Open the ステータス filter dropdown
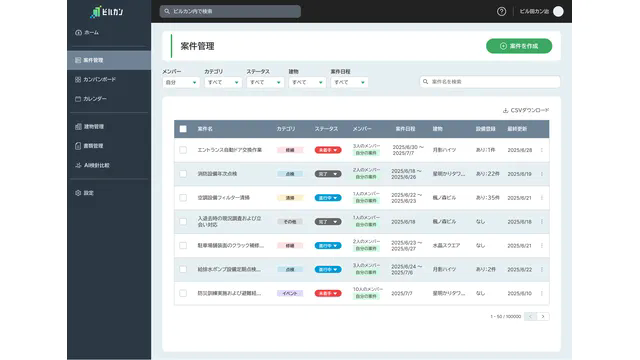Image resolution: width=640 pixels, height=360 pixels. coord(265,82)
